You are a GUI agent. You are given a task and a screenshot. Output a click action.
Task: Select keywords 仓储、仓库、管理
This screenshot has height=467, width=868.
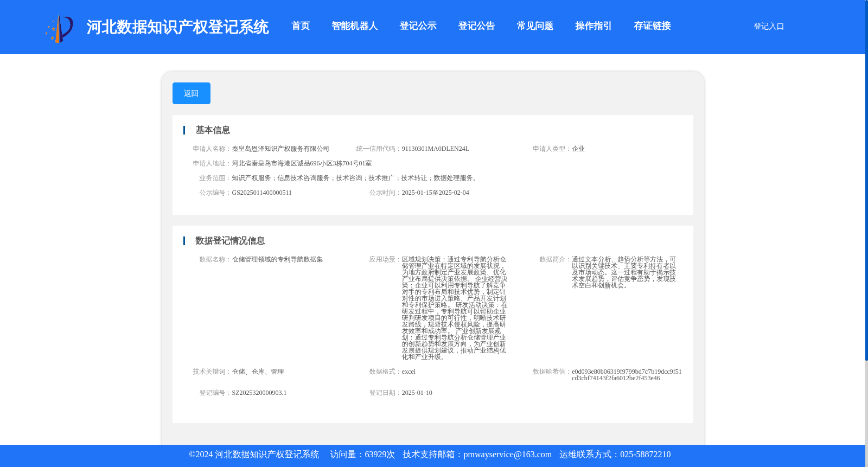coord(258,372)
